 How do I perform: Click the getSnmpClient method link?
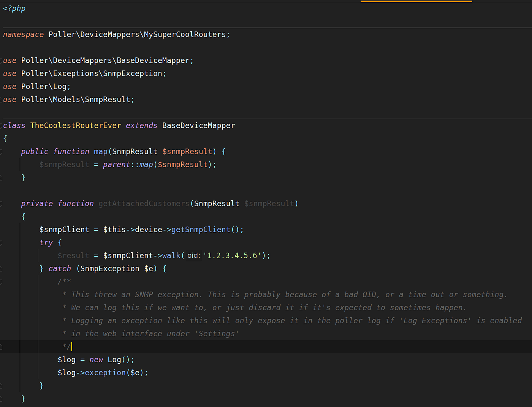pos(201,230)
